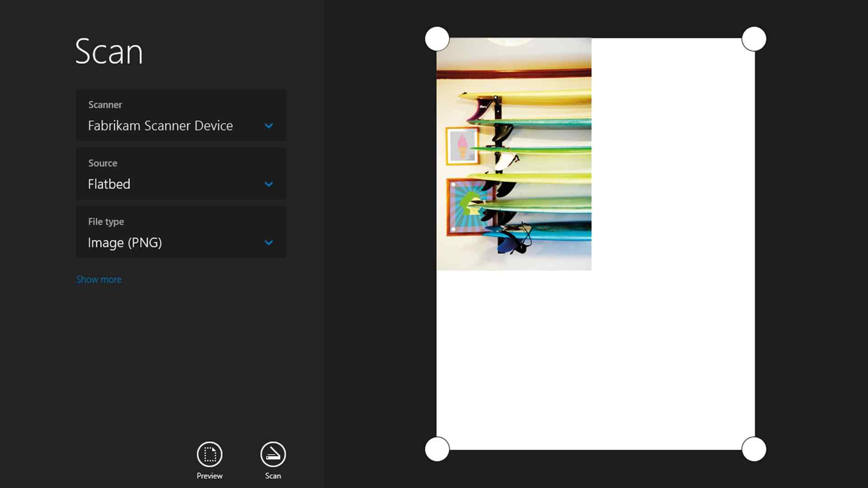Select Fabrikam Scanner Device from Scanner
The width and height of the screenshot is (868, 488).
pyautogui.click(x=160, y=126)
